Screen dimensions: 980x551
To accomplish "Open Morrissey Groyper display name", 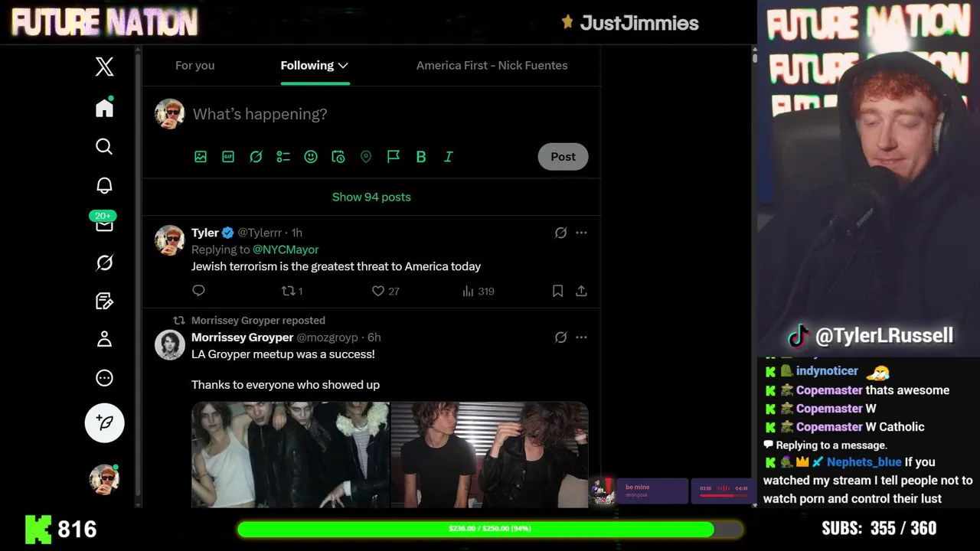I will click(x=242, y=337).
